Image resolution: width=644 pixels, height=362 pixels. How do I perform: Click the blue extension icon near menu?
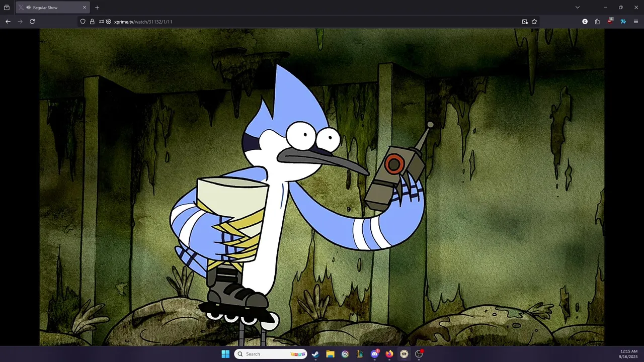click(623, 22)
